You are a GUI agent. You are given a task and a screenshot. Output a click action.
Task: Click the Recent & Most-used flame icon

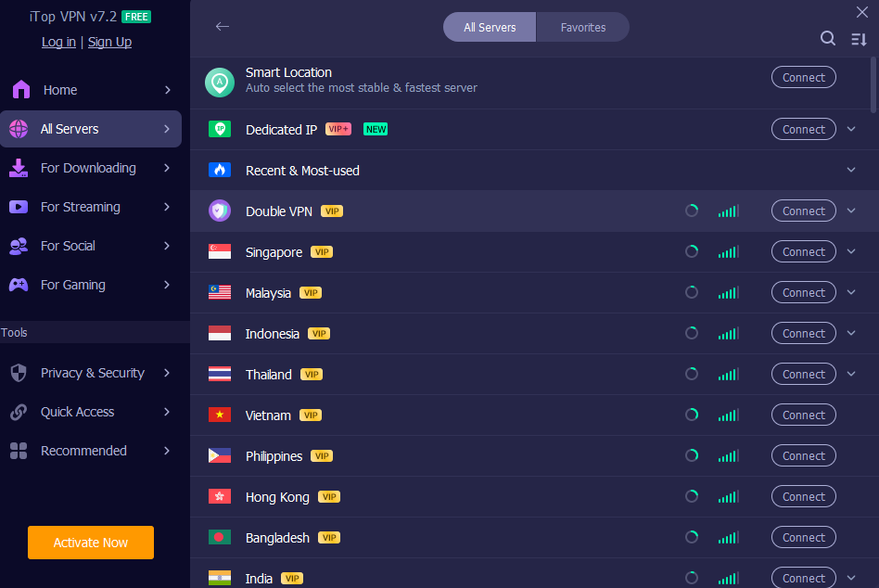[220, 170]
